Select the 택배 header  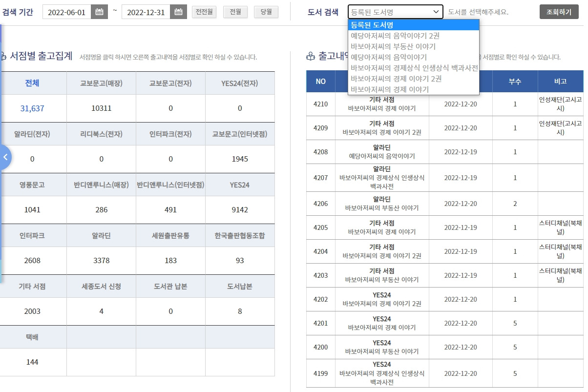32,337
